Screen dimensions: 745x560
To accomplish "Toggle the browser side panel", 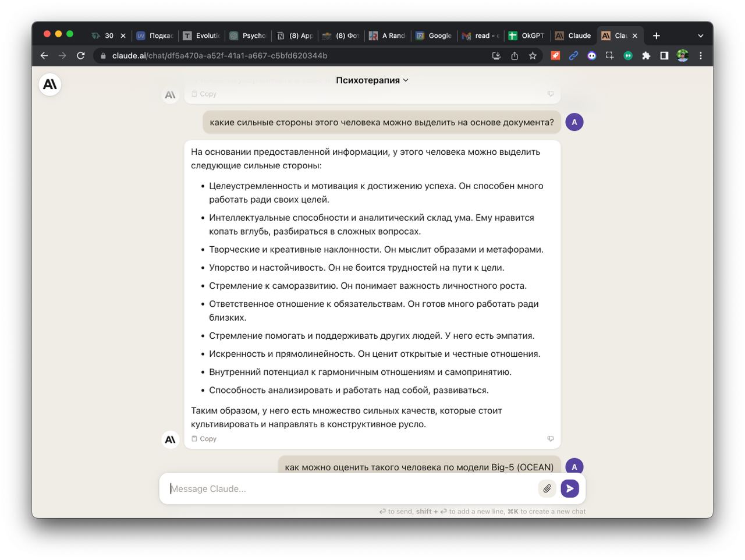I will click(x=664, y=55).
